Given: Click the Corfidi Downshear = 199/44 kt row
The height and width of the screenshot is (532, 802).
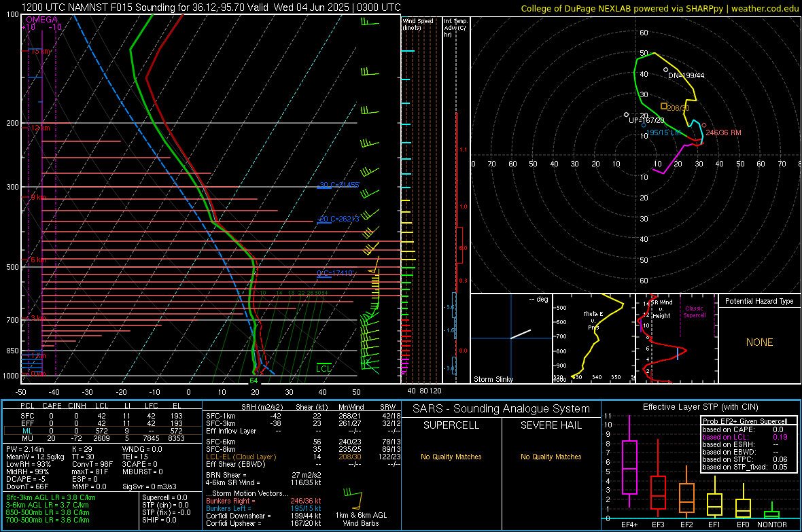Looking at the screenshot, I should (264, 516).
